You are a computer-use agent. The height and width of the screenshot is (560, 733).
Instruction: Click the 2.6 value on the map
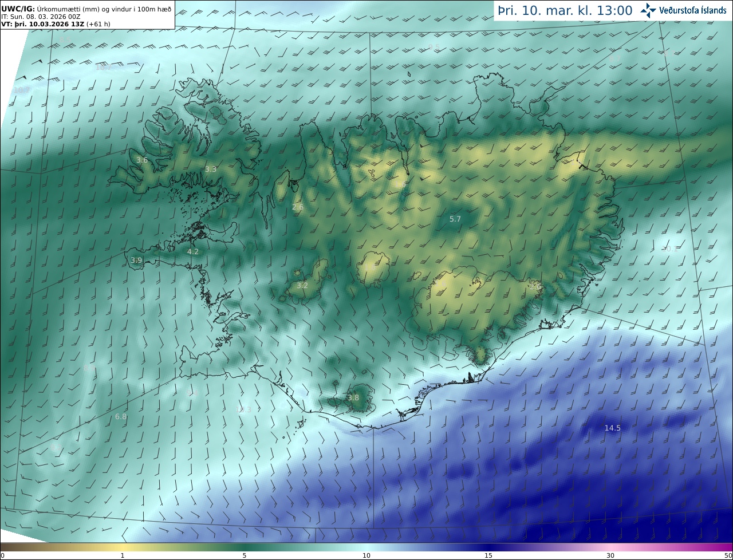click(298, 207)
